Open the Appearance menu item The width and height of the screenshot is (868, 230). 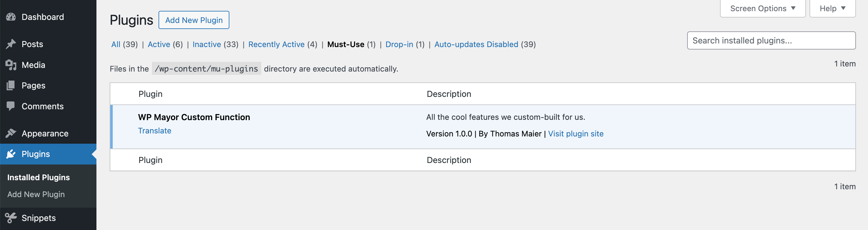[x=48, y=133]
